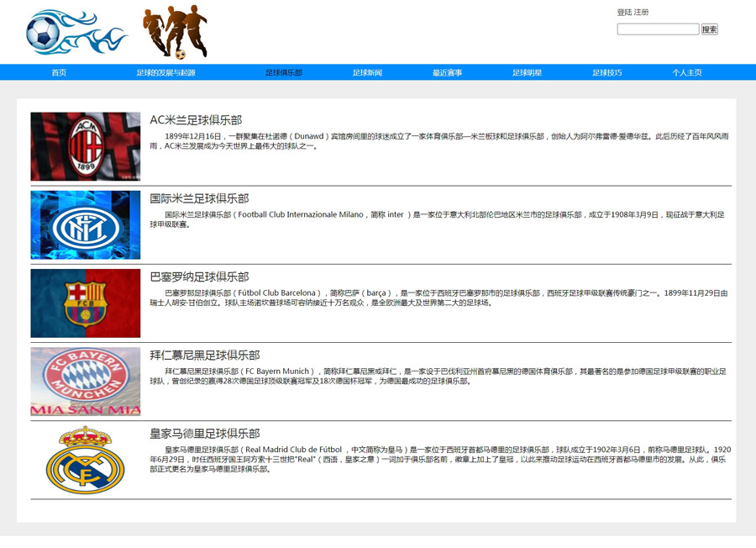Click the FC Barcelona crest thumbnail
Viewport: 756px width, 548px height.
click(x=86, y=303)
